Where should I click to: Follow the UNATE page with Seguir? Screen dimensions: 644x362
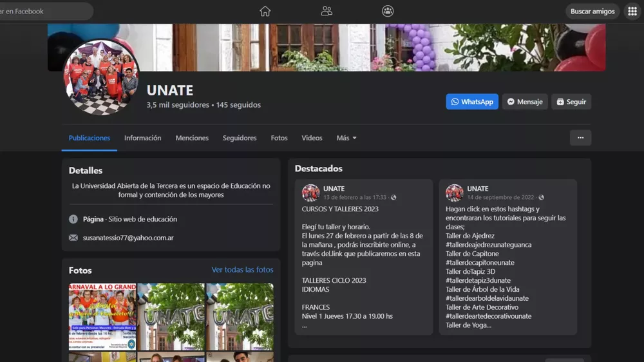[x=571, y=102]
